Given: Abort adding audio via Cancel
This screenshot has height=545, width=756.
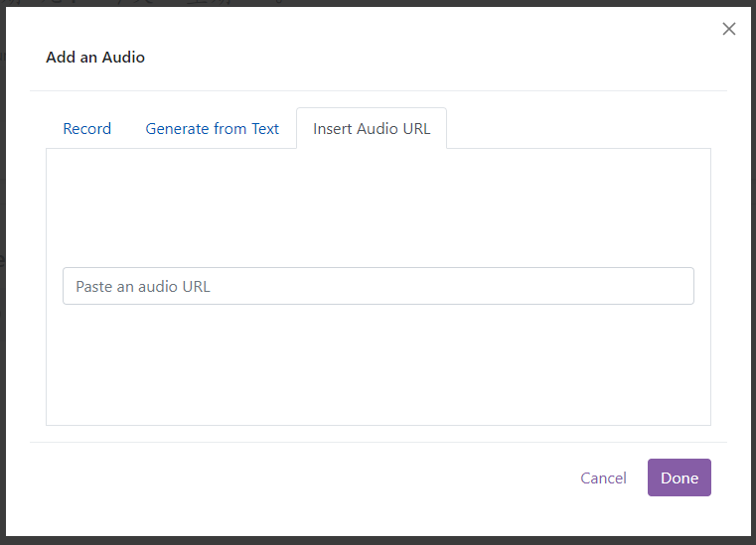Looking at the screenshot, I should click(603, 478).
